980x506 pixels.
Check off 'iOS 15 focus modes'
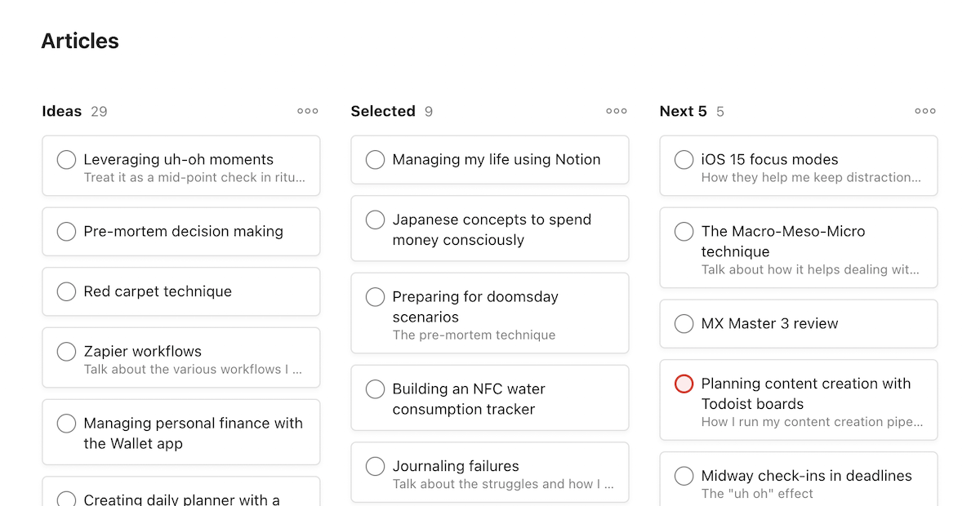(684, 160)
